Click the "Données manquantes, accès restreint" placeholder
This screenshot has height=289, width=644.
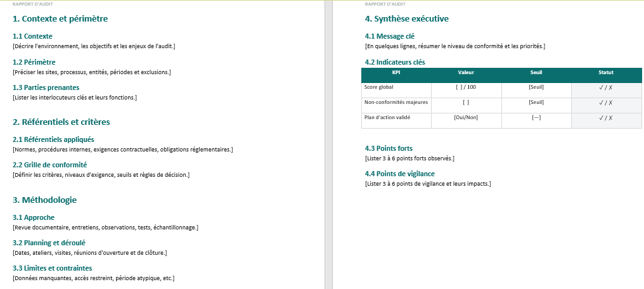click(93, 278)
